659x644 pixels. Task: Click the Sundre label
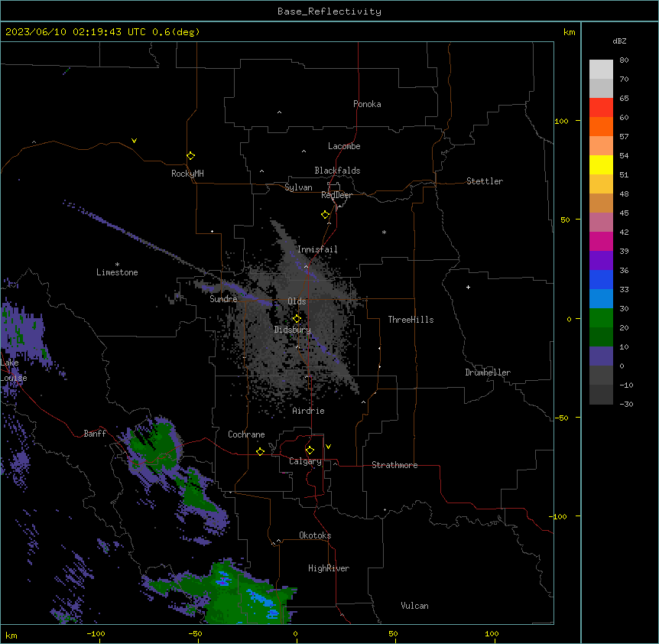pos(223,299)
